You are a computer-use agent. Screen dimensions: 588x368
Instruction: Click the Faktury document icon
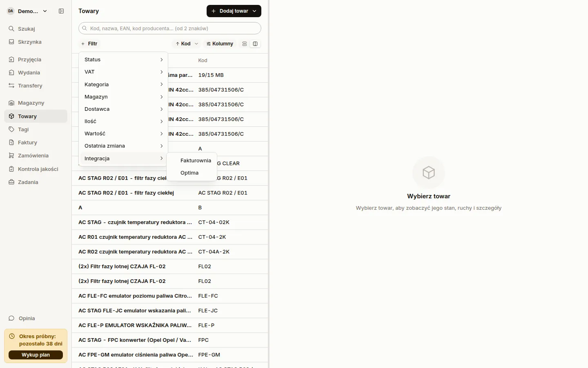coord(11,142)
